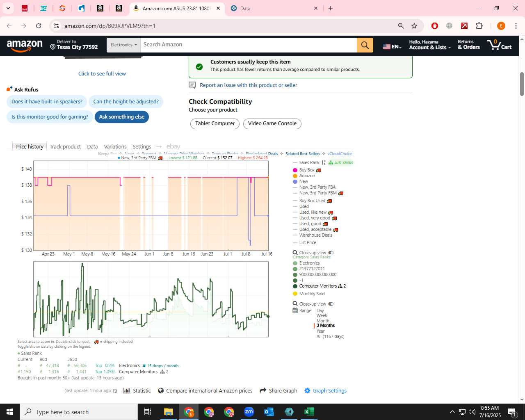
Task: Click Ask something else to Rufus
Action: (x=122, y=117)
